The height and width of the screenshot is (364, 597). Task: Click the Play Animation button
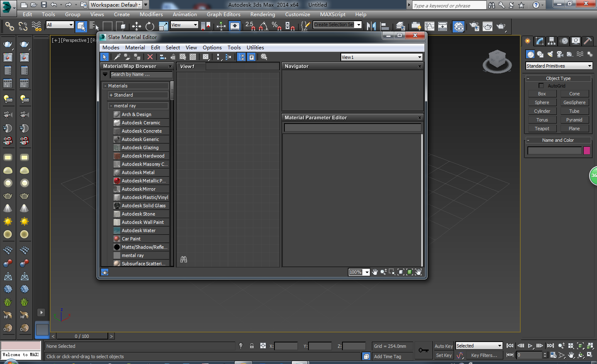(x=530, y=346)
